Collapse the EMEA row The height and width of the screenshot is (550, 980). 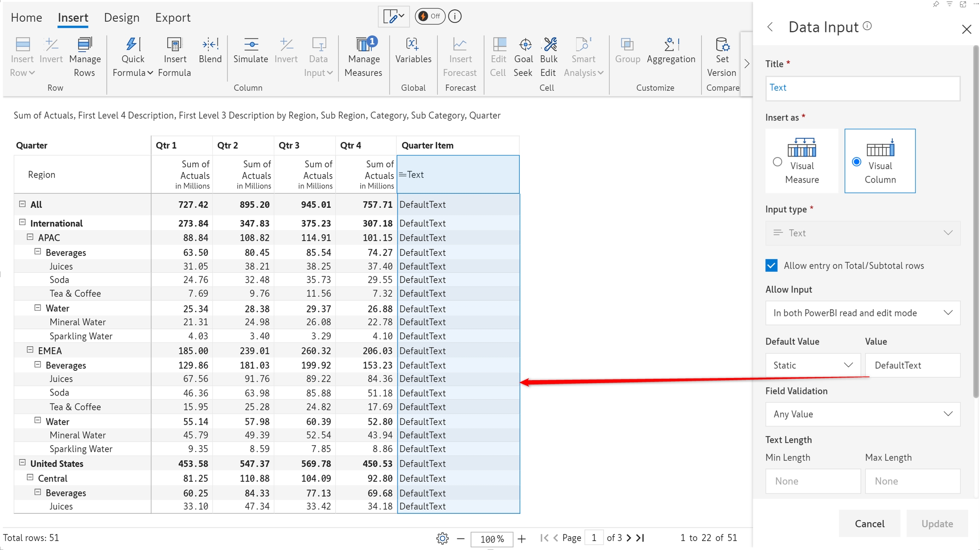(30, 350)
